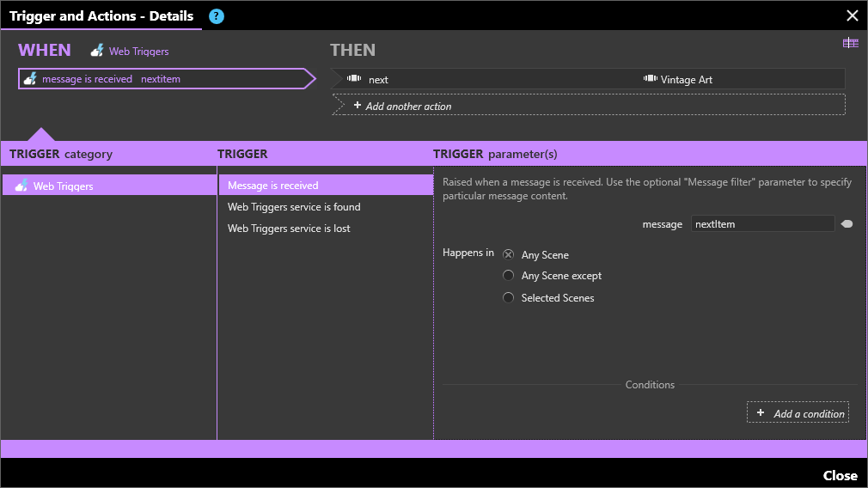
Task: Select the Any Scene radio option
Action: pos(509,254)
